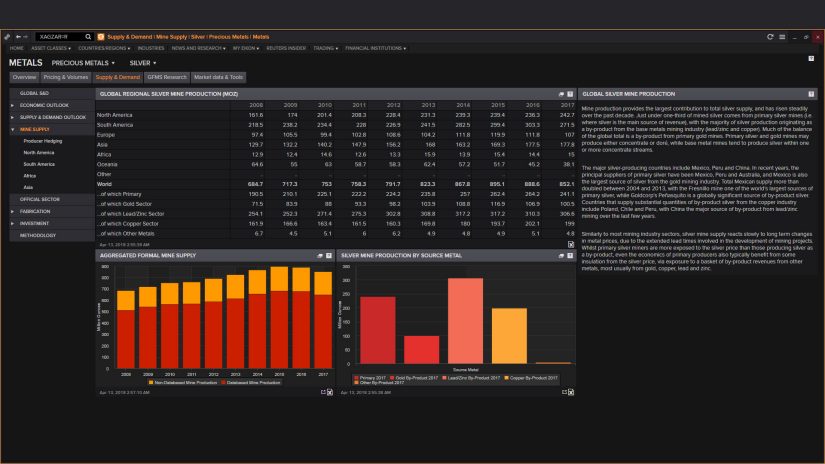Click share icon below Aggregated Formal Mine Supply
Viewport: 825px width, 464px height.
[x=323, y=392]
